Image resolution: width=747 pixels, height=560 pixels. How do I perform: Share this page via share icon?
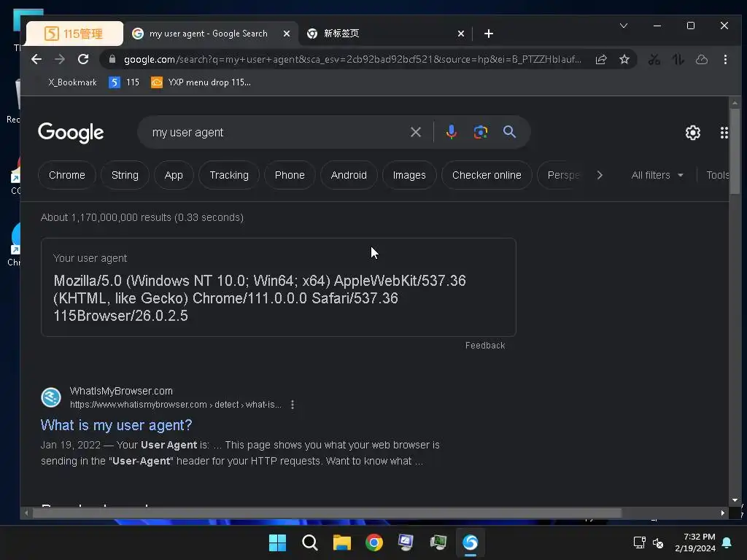pos(601,60)
